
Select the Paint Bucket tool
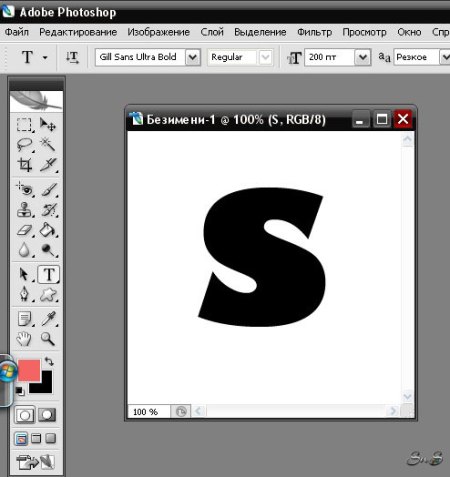[x=48, y=230]
